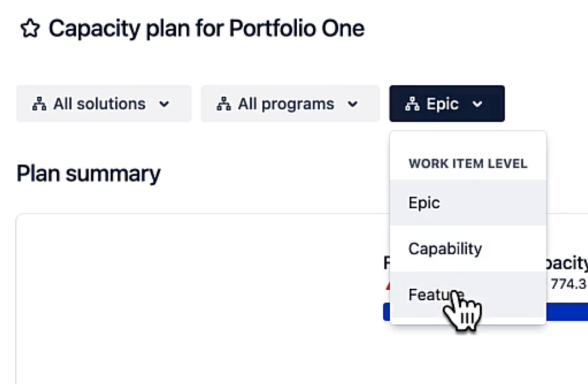Open the All programs filter
This screenshot has height=384, width=588.
[290, 104]
